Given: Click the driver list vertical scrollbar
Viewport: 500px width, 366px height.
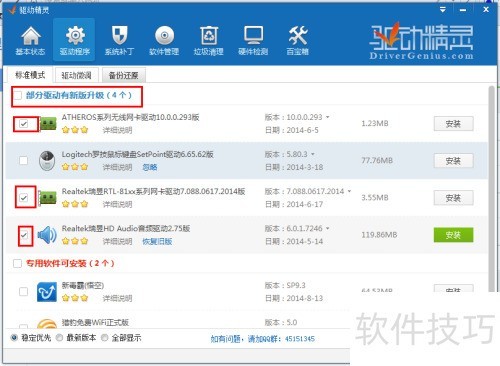Looking at the screenshot, I should tap(492, 188).
